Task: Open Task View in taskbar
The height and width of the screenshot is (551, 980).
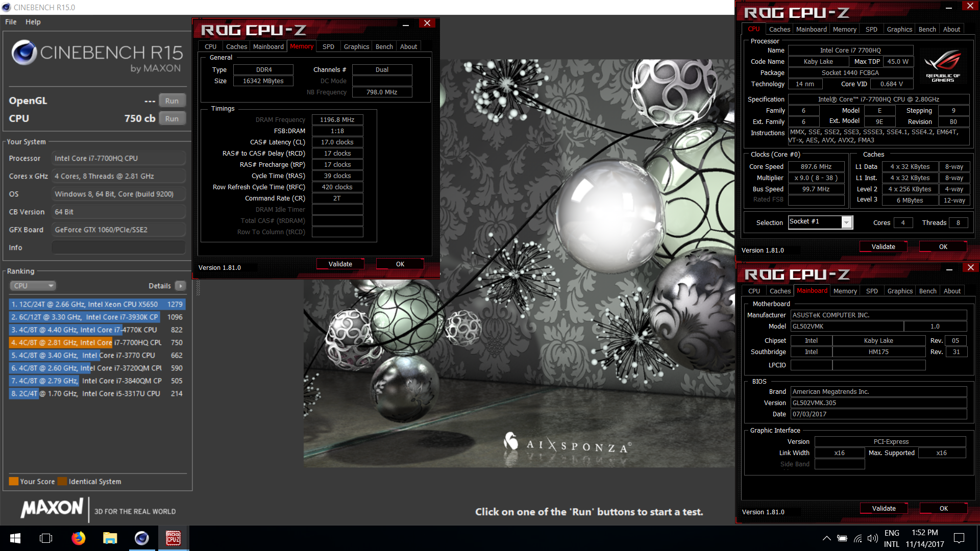Action: click(46, 538)
